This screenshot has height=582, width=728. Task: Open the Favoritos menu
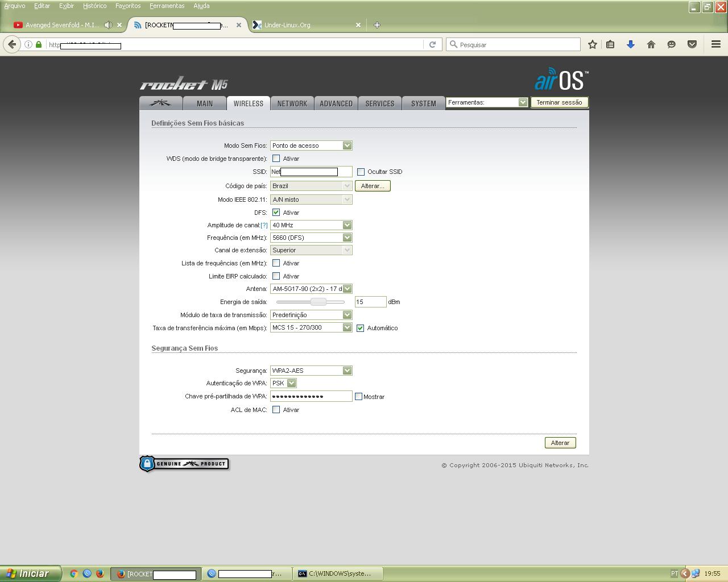pyautogui.click(x=128, y=6)
